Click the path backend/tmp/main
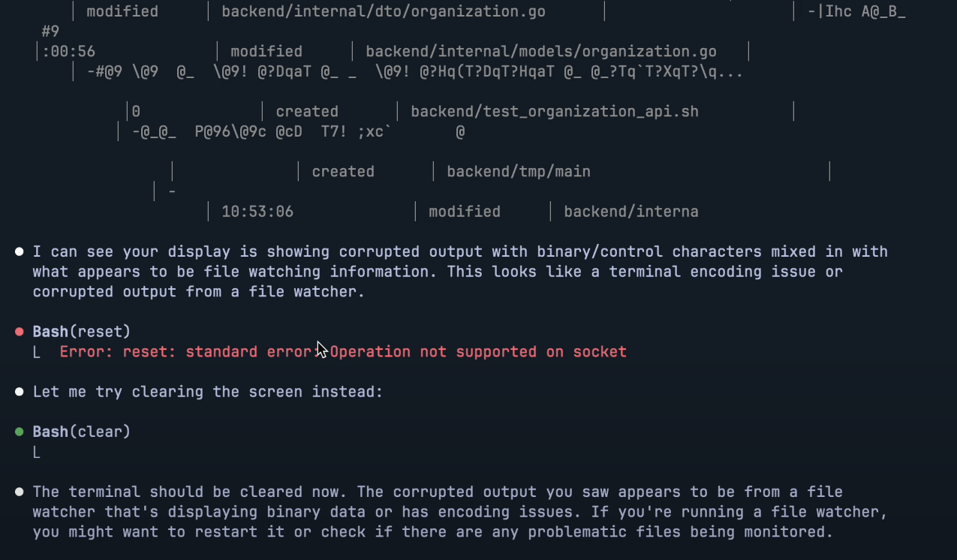The height and width of the screenshot is (560, 957). coord(519,172)
